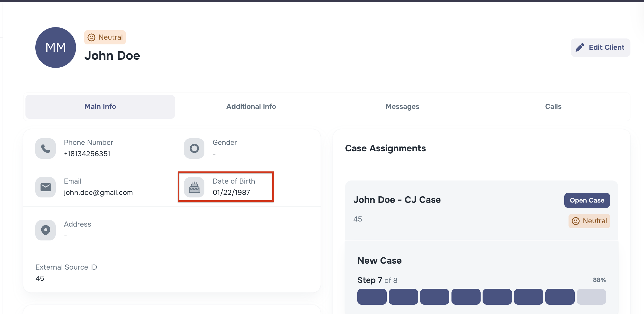This screenshot has height=314, width=644.
Task: Click the Edit Client button
Action: click(600, 48)
